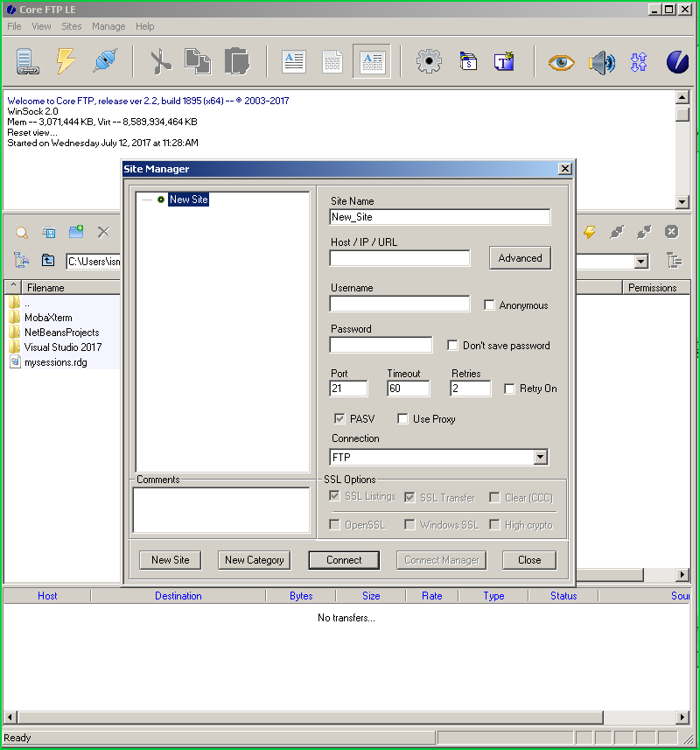Enable Use Proxy checkbox

pyautogui.click(x=402, y=418)
